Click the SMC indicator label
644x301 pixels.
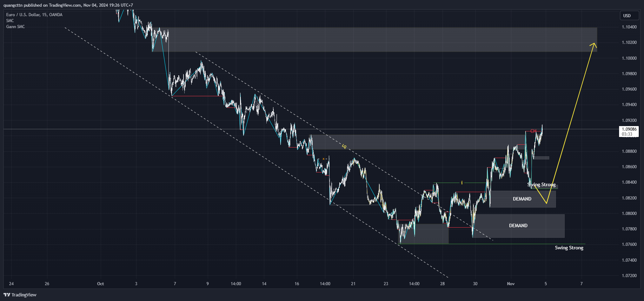[10, 21]
